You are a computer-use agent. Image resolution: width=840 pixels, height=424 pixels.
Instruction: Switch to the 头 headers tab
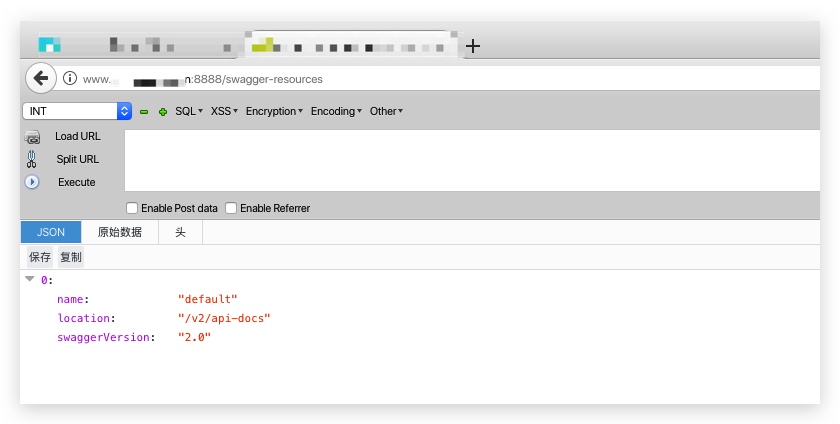pos(181,232)
